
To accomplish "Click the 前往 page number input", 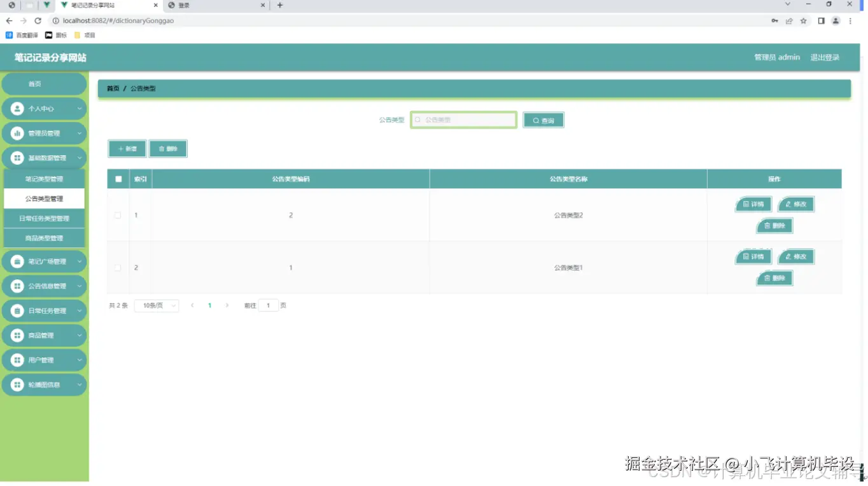I will [269, 306].
